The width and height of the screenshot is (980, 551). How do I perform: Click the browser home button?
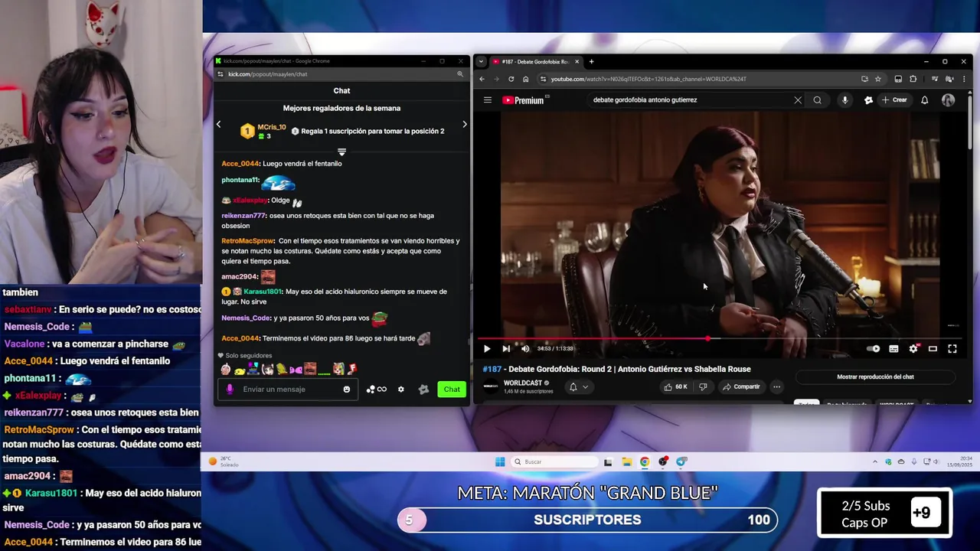(525, 79)
